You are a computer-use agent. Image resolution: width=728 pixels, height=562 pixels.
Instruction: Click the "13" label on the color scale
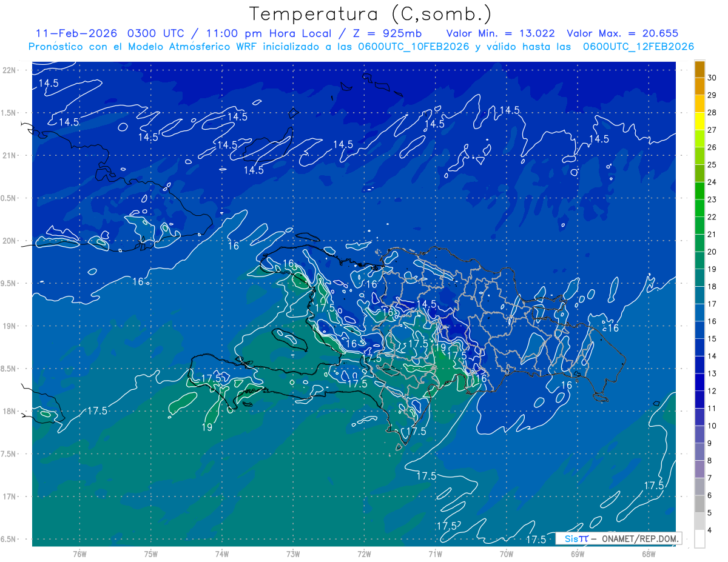pos(712,373)
